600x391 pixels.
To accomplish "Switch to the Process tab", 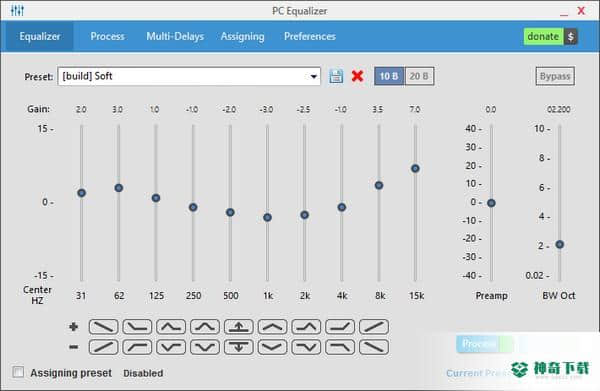I will pyautogui.click(x=108, y=36).
